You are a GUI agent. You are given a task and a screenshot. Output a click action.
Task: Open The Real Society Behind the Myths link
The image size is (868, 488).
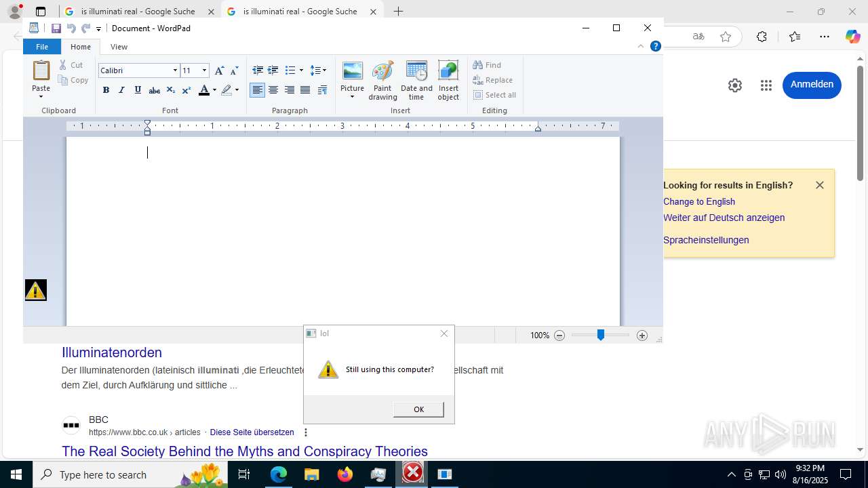click(245, 451)
